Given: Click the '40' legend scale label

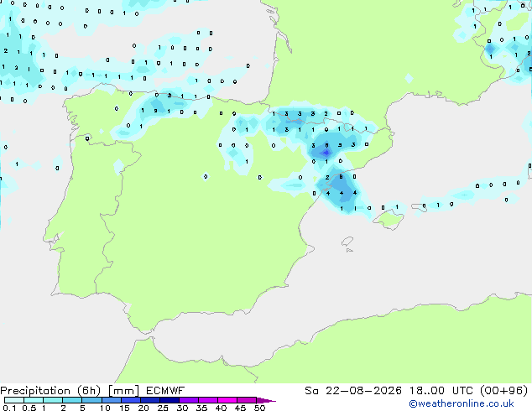Looking at the screenshot, I should tap(221, 408).
